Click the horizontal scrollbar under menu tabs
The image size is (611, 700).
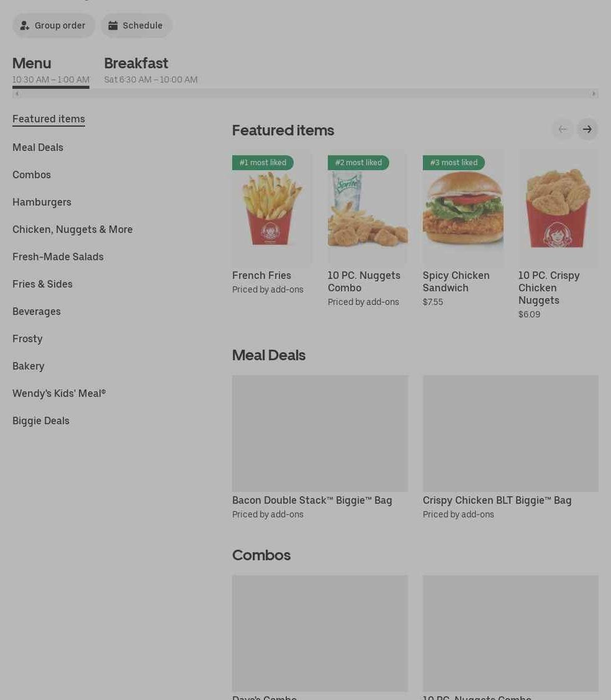305,94
